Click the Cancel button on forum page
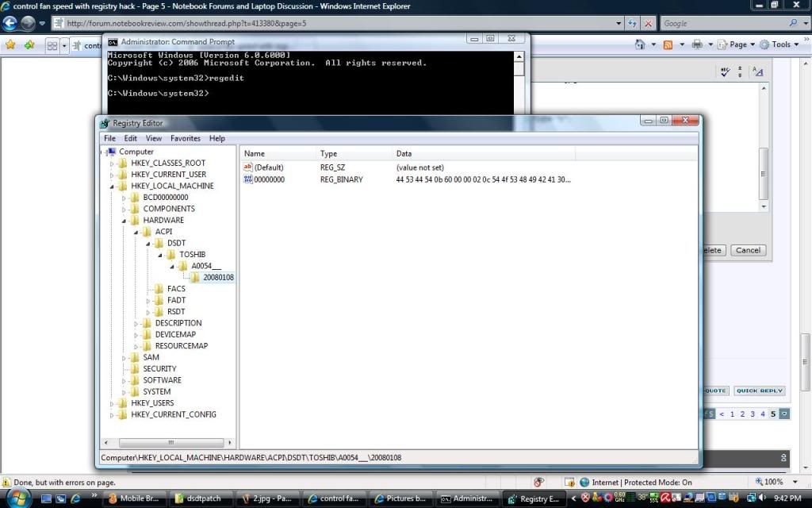The image size is (812, 508). click(748, 250)
